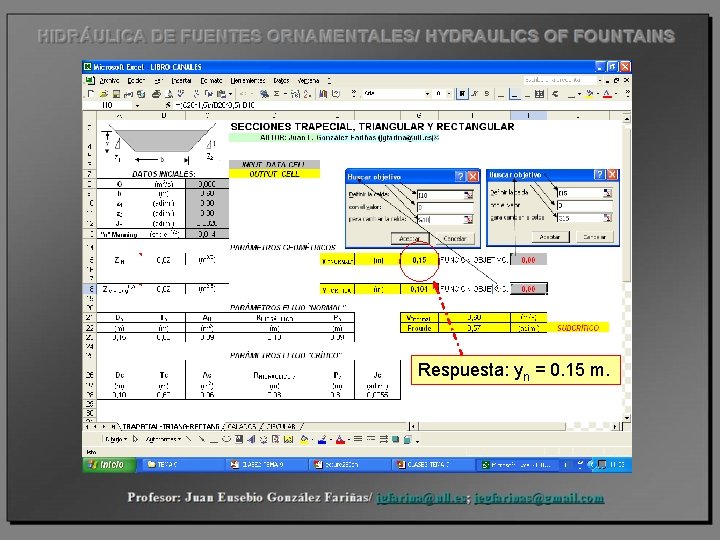Open the Autoformas menu

[163, 439]
